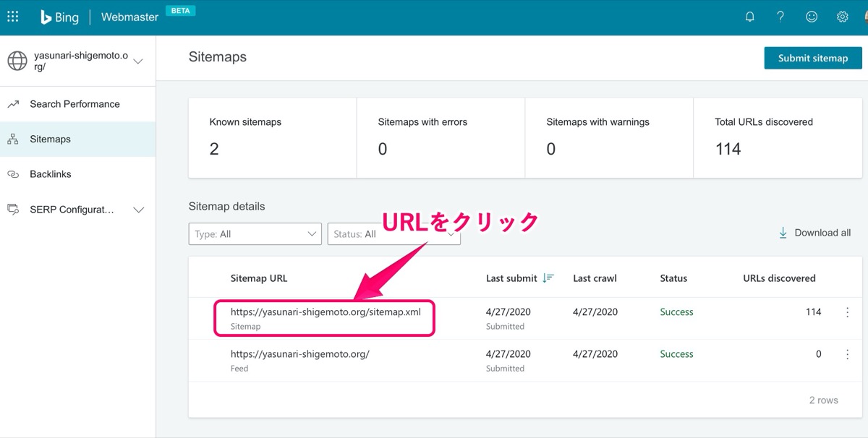This screenshot has height=438, width=868.
Task: Toggle Last submit sort order icon
Action: (548, 278)
